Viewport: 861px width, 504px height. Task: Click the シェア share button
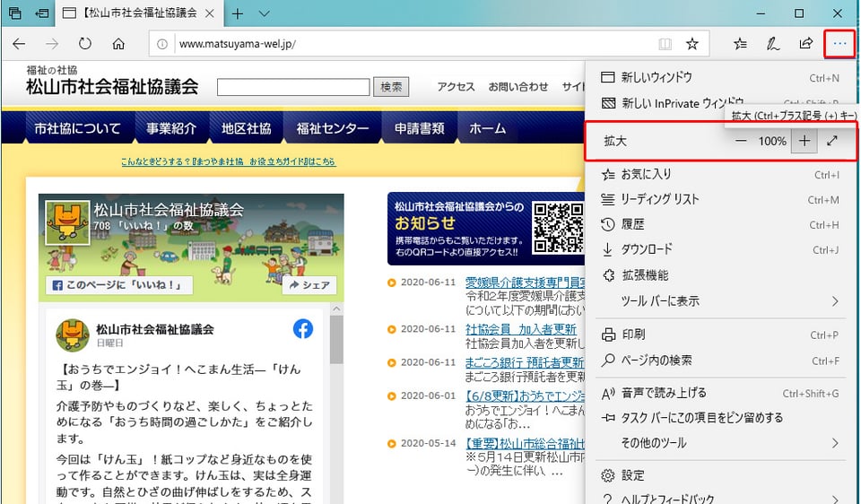[309, 285]
